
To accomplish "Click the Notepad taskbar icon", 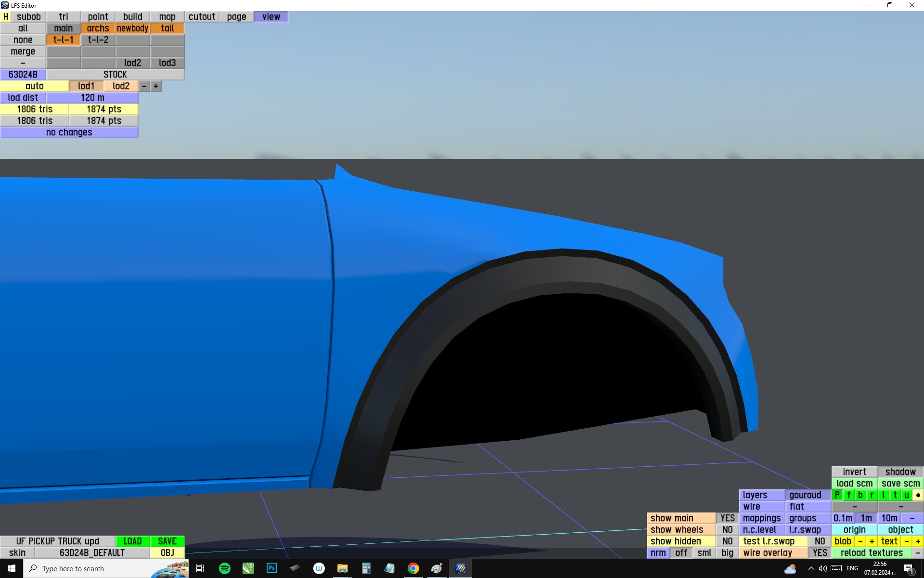I will tap(389, 568).
